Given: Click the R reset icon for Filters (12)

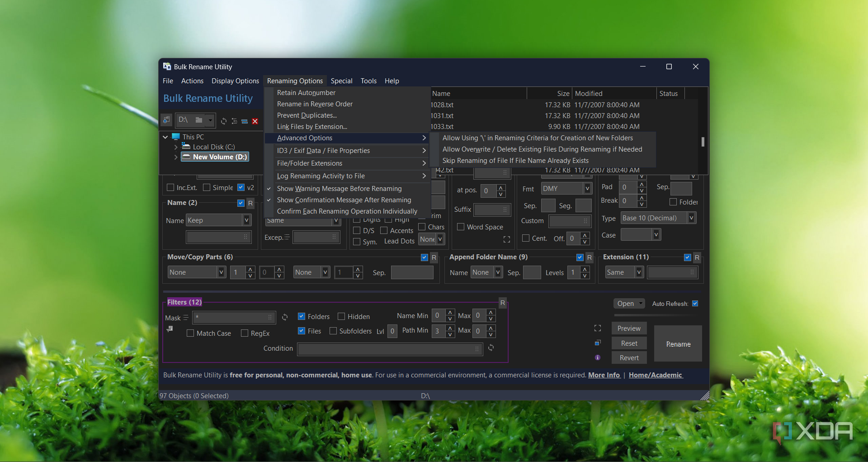Looking at the screenshot, I should [x=503, y=303].
